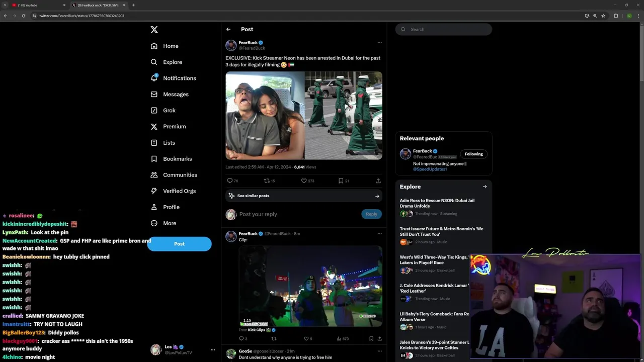Viewport: 644px width, 362px height.
Task: Open Messages in the sidebar
Action: [170, 94]
